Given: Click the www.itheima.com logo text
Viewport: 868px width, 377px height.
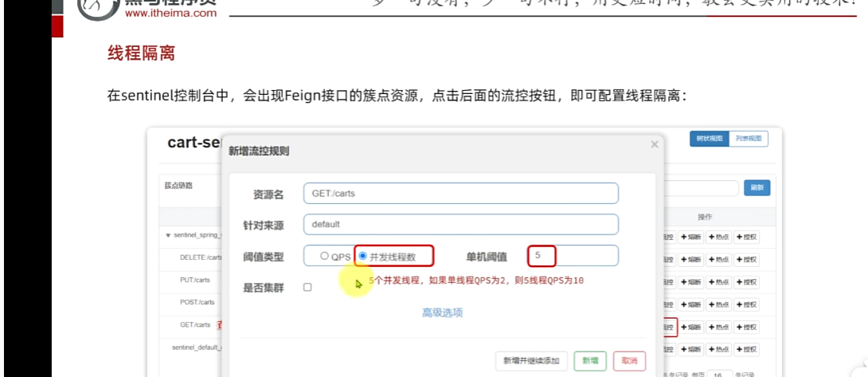Looking at the screenshot, I should pos(170,14).
